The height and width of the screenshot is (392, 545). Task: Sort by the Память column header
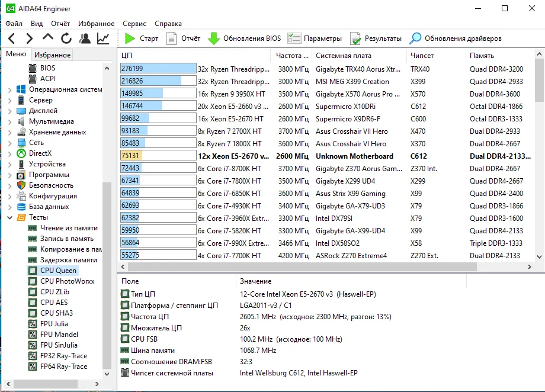point(499,56)
